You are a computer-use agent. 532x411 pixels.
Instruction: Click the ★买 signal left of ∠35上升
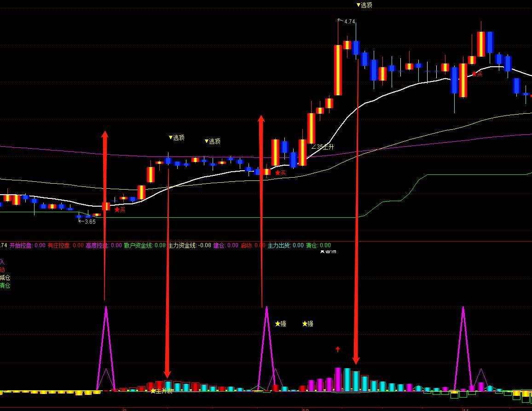[280, 173]
